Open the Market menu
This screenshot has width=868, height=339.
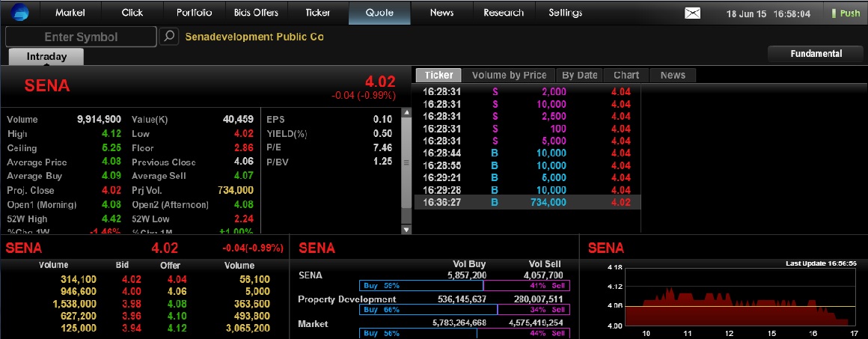[x=70, y=12]
